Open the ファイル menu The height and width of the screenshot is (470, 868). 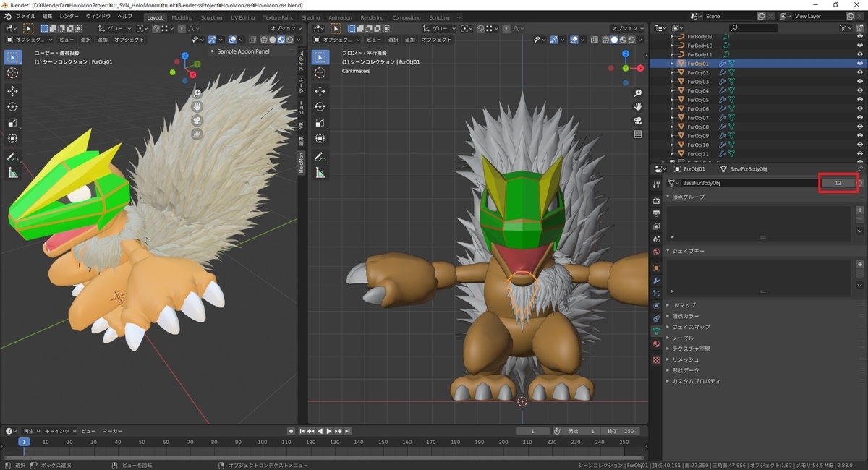click(25, 17)
